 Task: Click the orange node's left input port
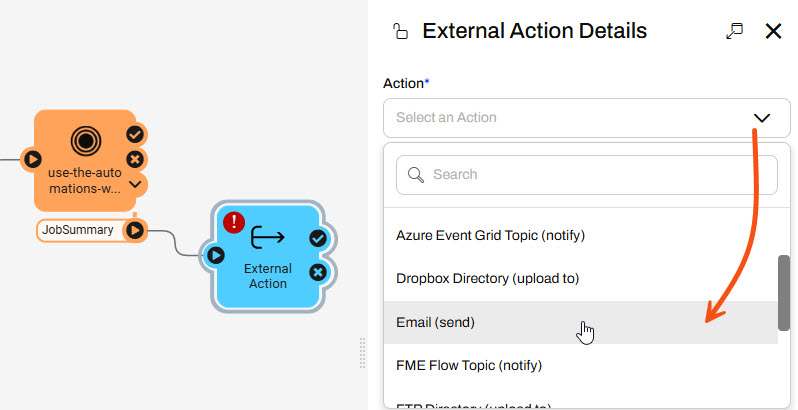(x=33, y=159)
